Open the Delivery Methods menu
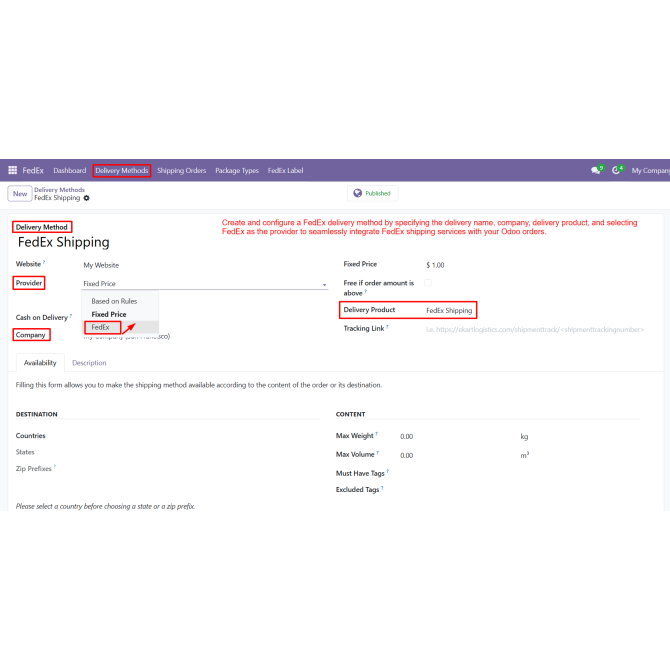670x670 pixels. [122, 170]
